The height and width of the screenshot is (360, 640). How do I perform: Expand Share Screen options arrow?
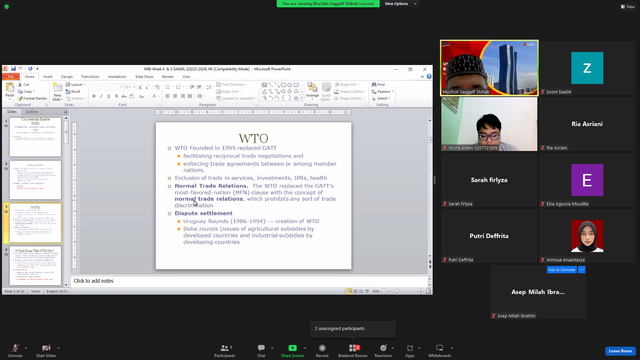[305, 348]
